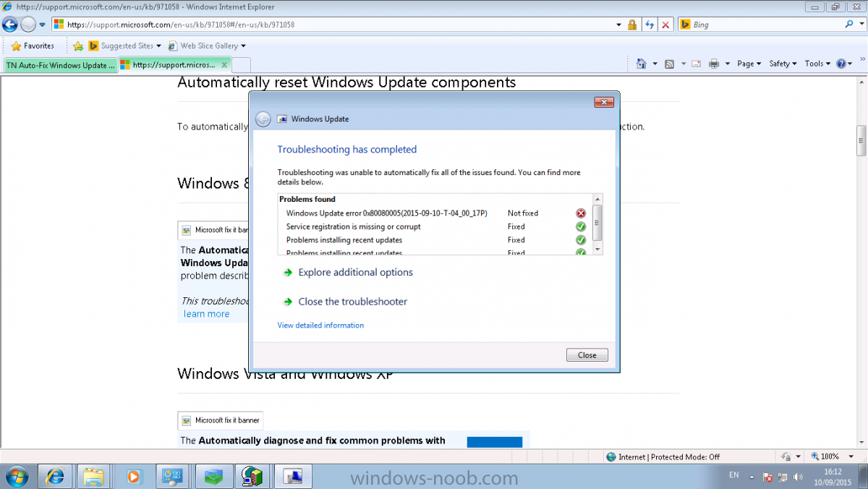Image resolution: width=868 pixels, height=489 pixels.
Task: Open the Page menu
Action: [749, 64]
